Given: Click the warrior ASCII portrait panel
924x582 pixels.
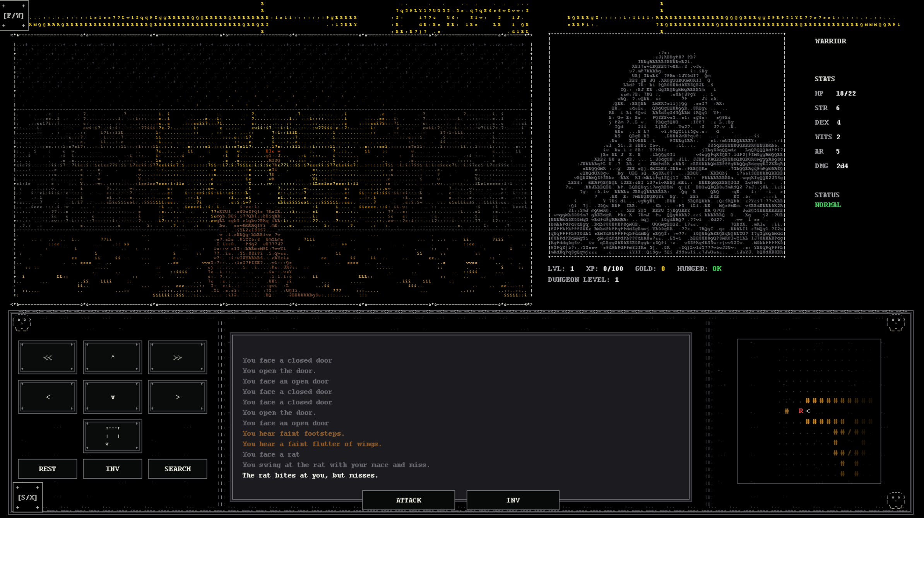Looking at the screenshot, I should [x=667, y=145].
